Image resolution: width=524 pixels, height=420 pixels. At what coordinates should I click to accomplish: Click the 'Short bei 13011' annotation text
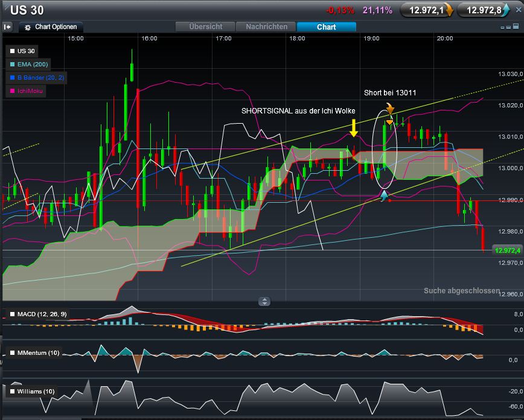390,93
